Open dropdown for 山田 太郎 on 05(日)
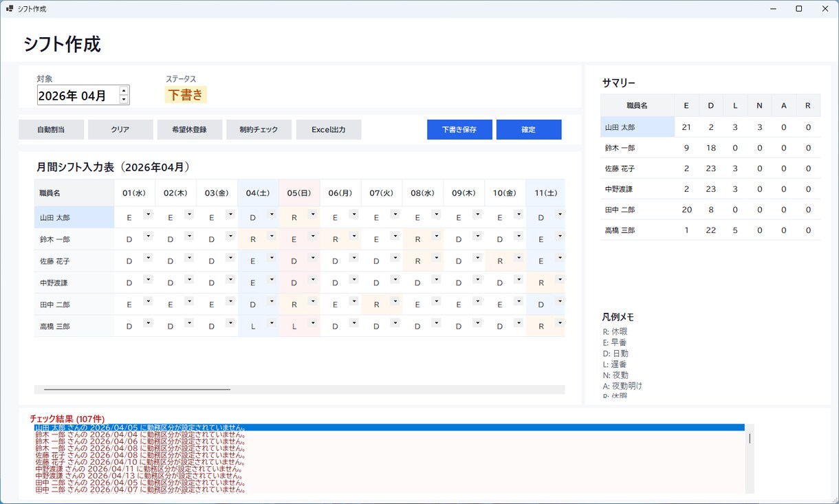Screen dimensions: 839x504 (x=312, y=214)
